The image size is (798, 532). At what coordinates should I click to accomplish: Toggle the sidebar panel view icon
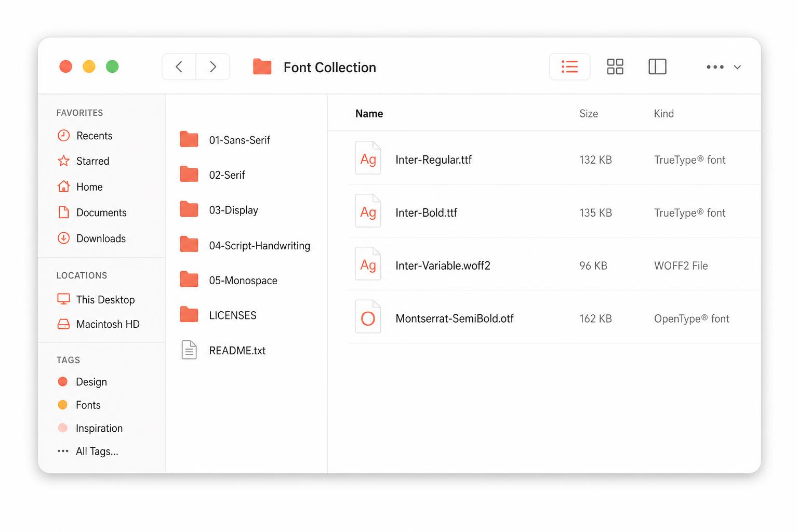(x=657, y=66)
